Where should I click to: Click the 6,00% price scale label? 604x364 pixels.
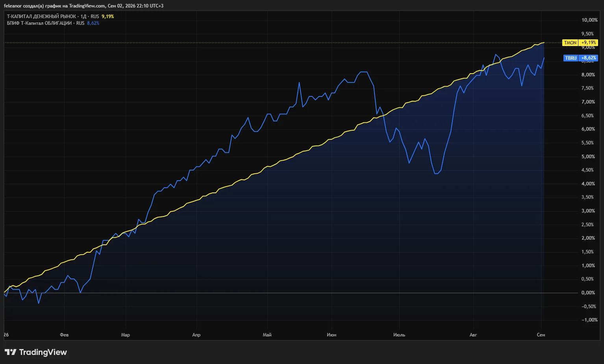pos(588,129)
